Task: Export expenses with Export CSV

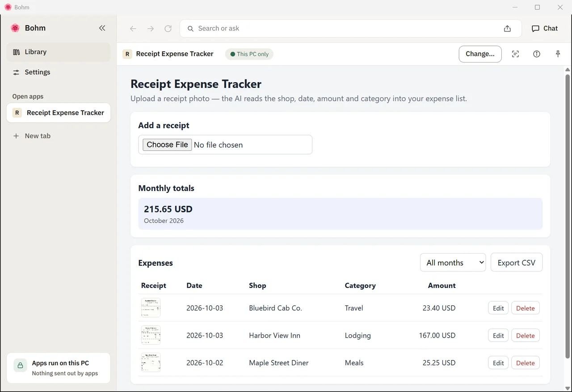Action: pos(517,263)
